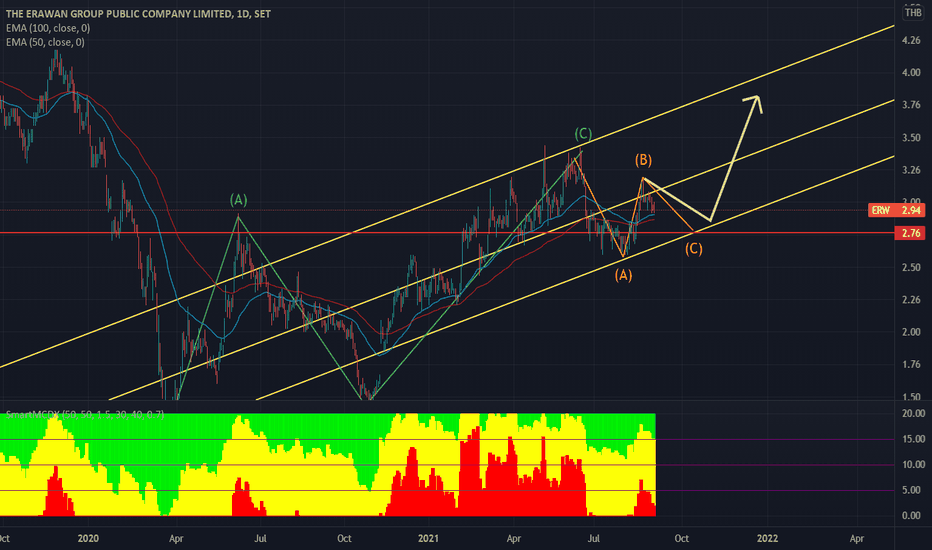Click the Apr label just after 2020

(x=176, y=539)
